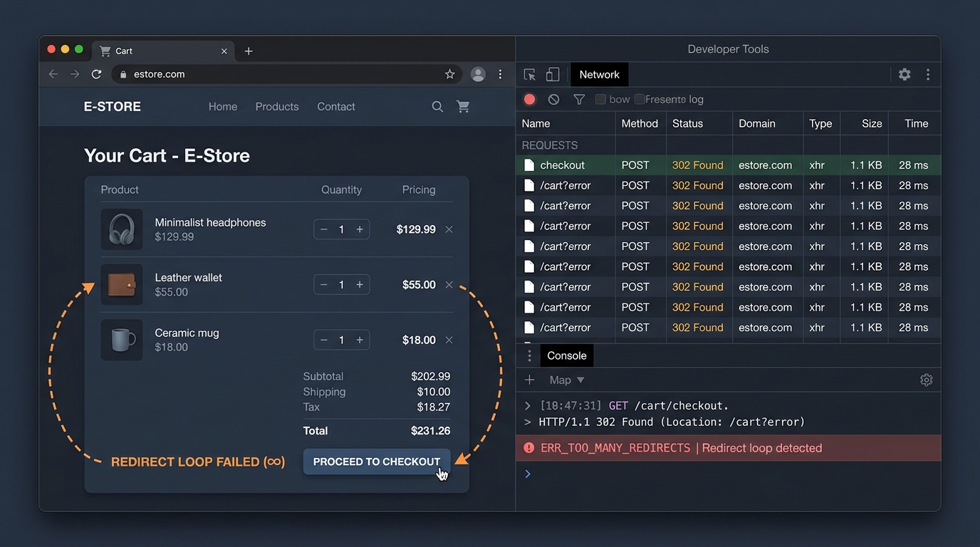
Task: Toggle the DevTools device toolbar icon
Action: coord(553,74)
